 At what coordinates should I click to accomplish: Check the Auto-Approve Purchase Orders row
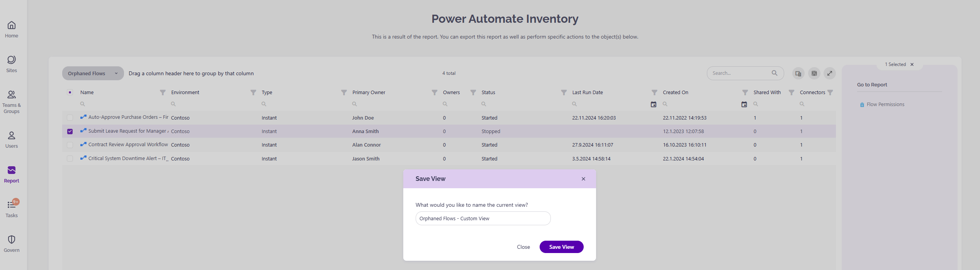pos(70,118)
